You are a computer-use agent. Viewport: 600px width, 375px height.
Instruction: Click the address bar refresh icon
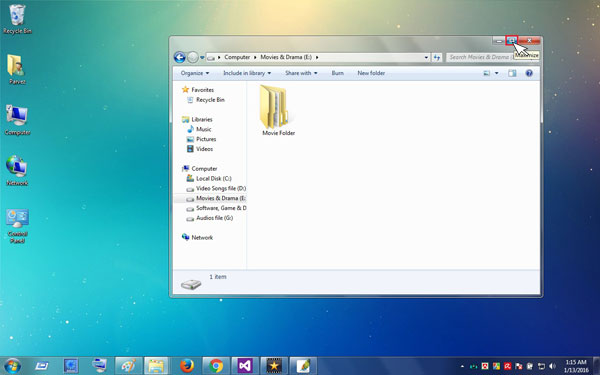tap(437, 57)
